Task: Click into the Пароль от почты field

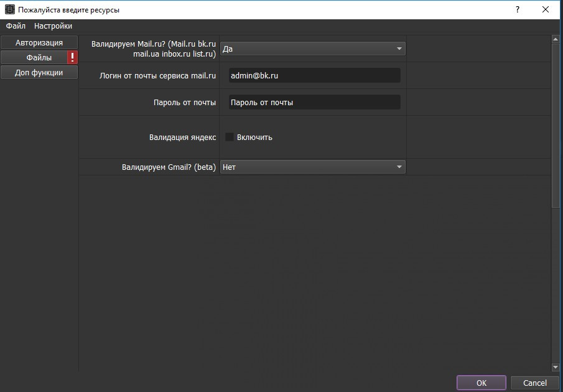Action: 314,103
